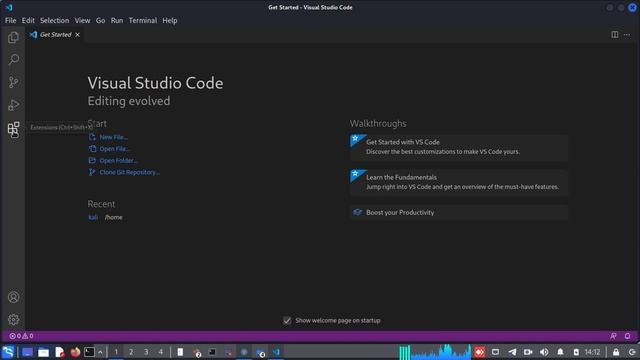Click the Kali applications menu icon
Viewport: 640px width, 360px height.
tap(8, 352)
